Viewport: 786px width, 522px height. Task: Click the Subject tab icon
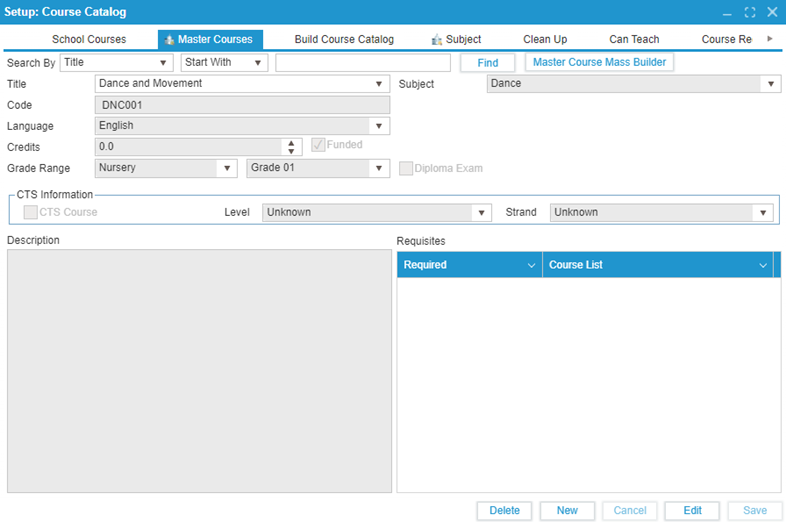click(437, 40)
